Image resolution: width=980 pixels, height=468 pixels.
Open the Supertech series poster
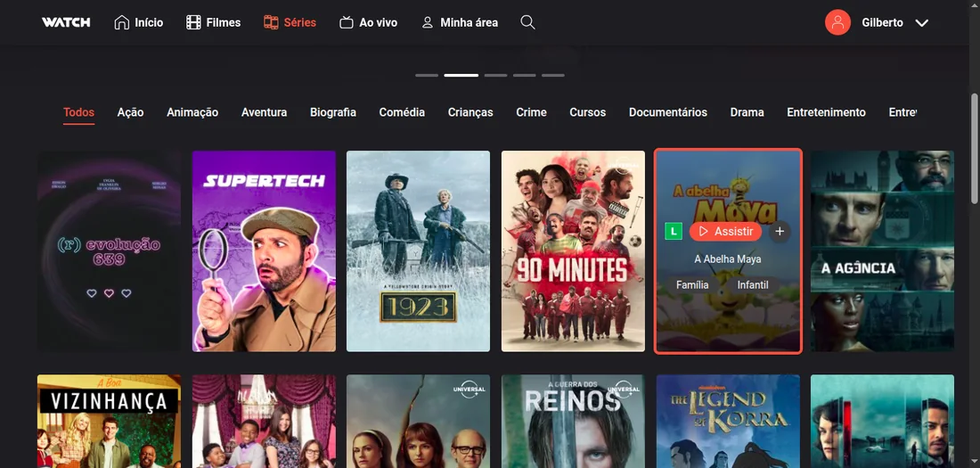[264, 250]
